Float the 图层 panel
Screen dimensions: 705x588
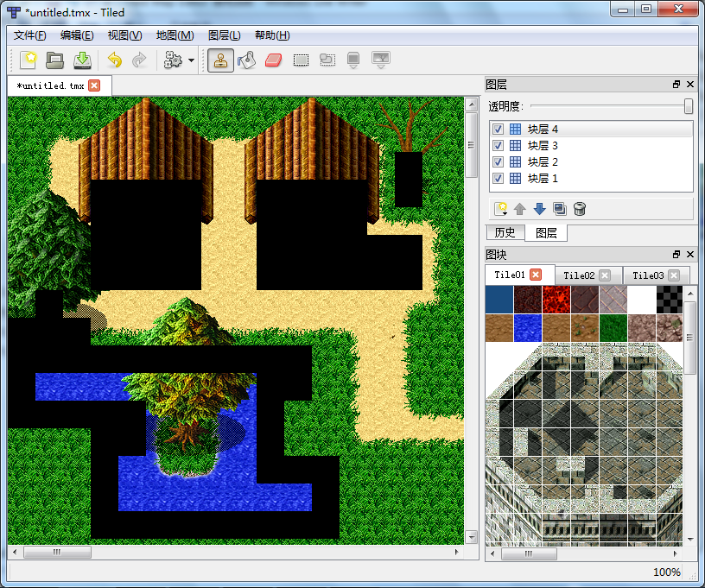676,85
